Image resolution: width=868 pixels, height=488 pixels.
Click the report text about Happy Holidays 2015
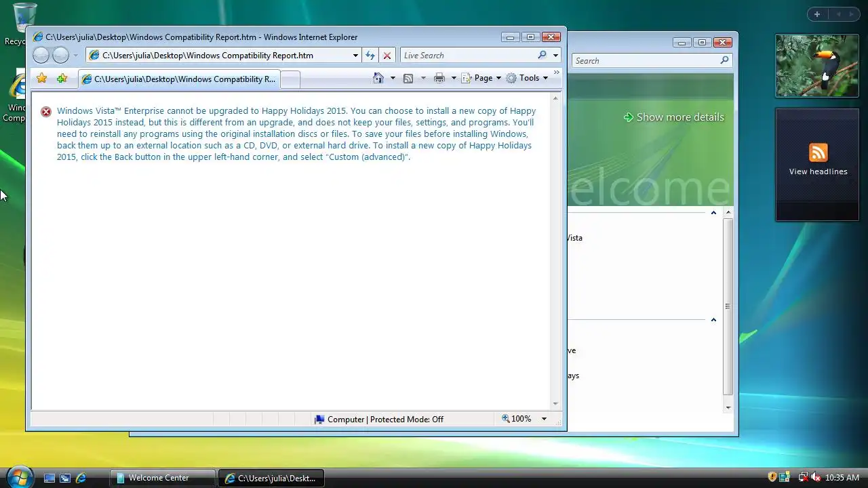(x=296, y=134)
